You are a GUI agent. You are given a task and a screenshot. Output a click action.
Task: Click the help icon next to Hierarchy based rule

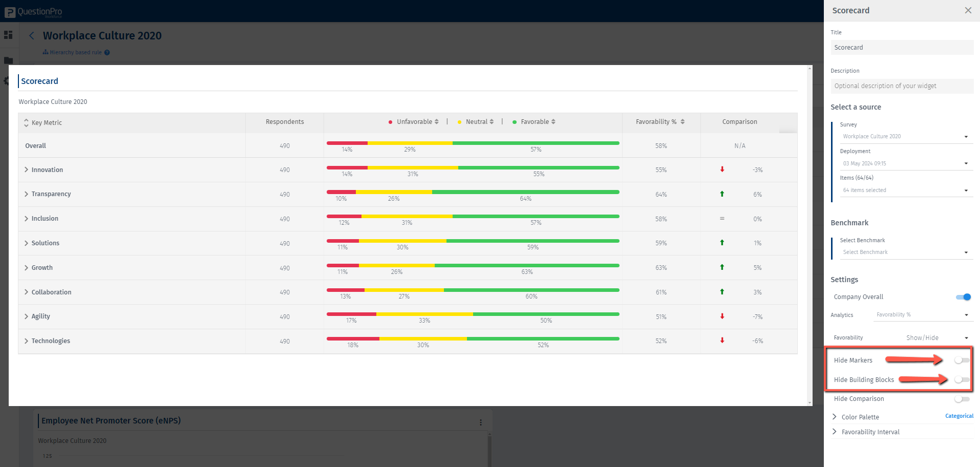pos(107,52)
